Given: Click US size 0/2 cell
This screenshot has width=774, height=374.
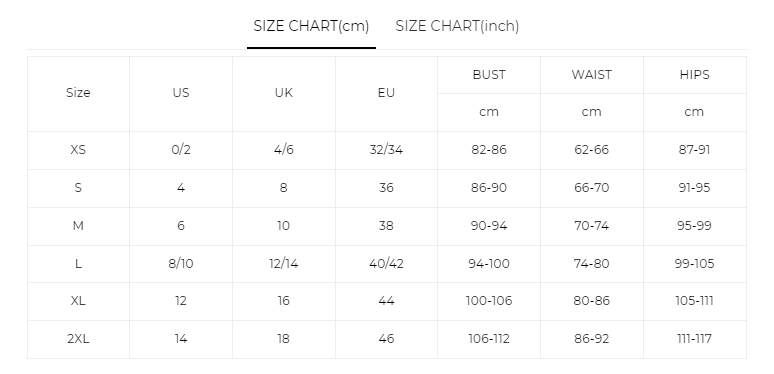Looking at the screenshot, I should pos(181,150).
